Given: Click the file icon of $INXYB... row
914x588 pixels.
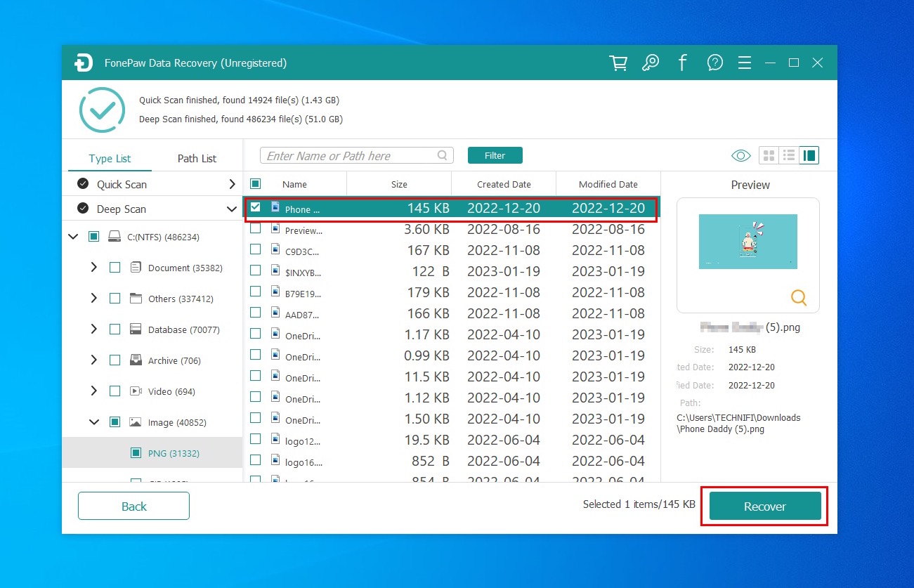Looking at the screenshot, I should click(x=275, y=270).
